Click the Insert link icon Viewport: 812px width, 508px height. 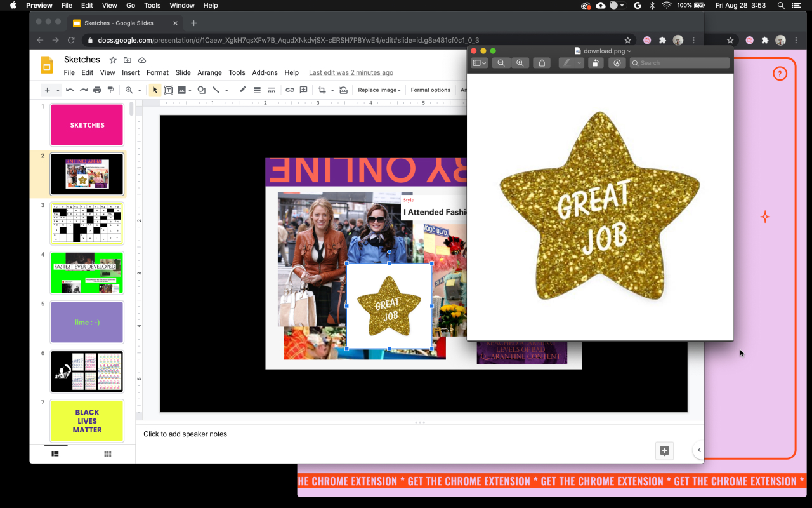point(290,90)
